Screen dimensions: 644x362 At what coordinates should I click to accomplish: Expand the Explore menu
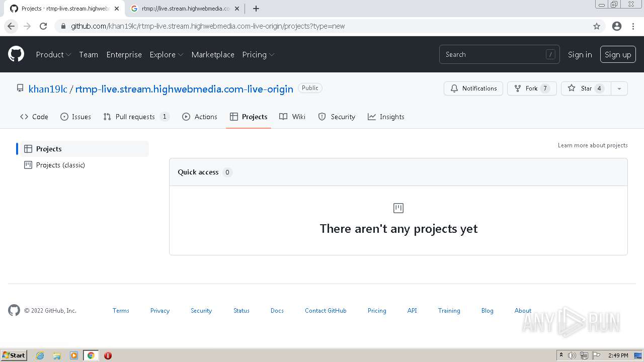tap(167, 54)
